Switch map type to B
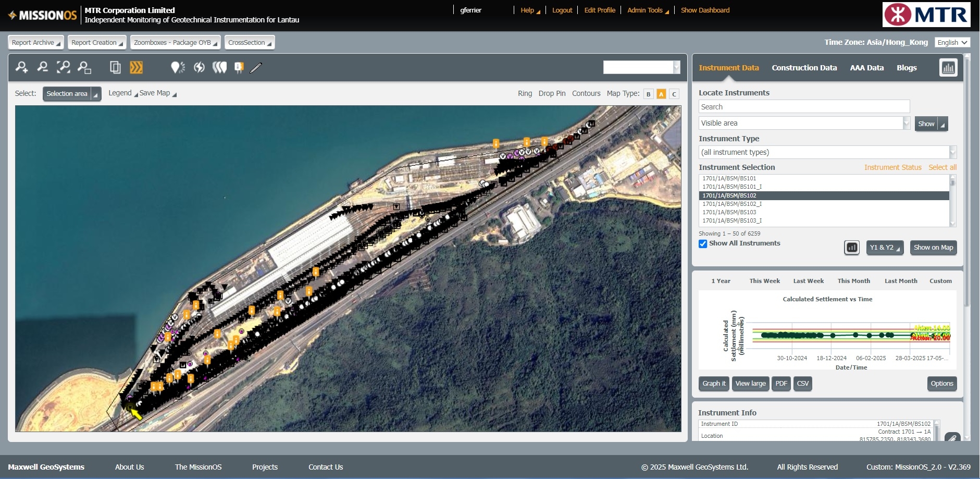Screen dimensions: 980x479 648,94
